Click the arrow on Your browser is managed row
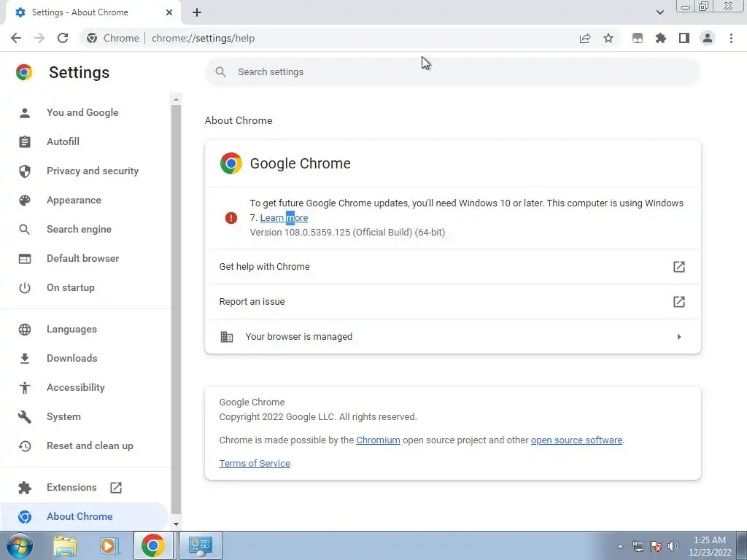Image resolution: width=747 pixels, height=560 pixels. point(679,337)
